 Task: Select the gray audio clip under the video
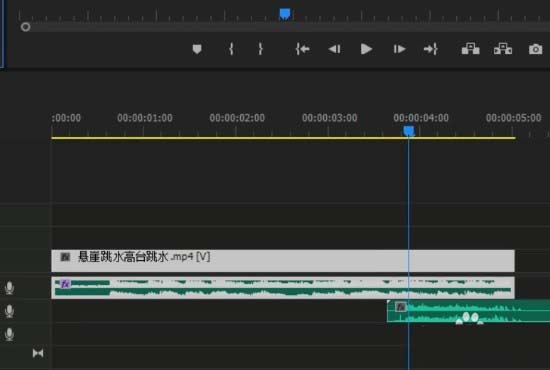283,288
